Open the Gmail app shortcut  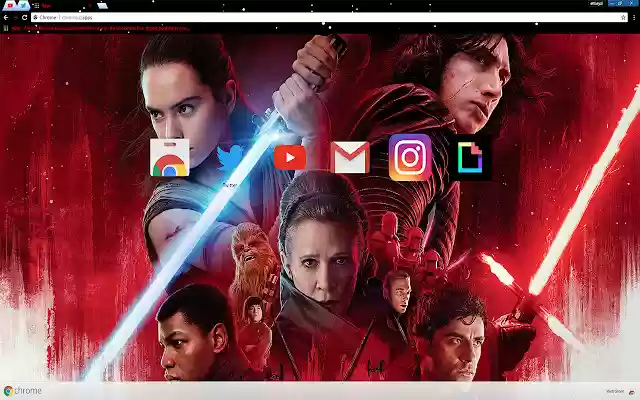tap(350, 157)
